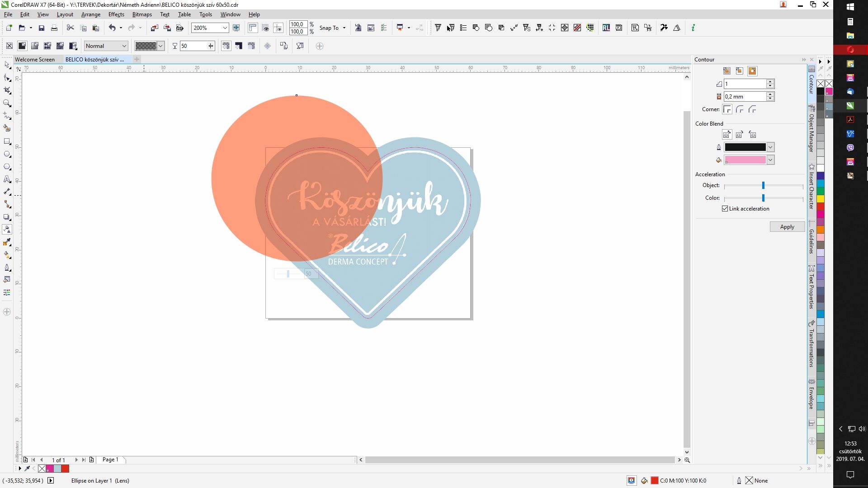This screenshot has height=488, width=868.
Task: Expand the Open file arrow dropdown
Action: point(31,28)
